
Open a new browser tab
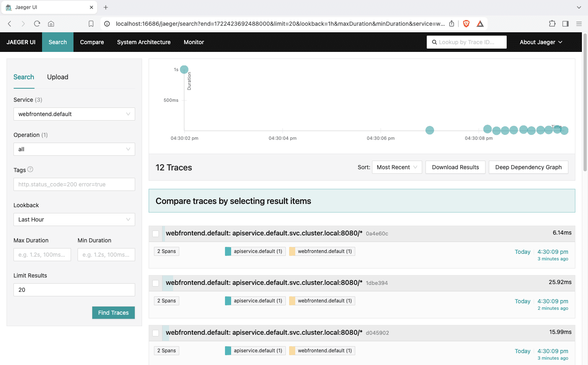(x=106, y=7)
